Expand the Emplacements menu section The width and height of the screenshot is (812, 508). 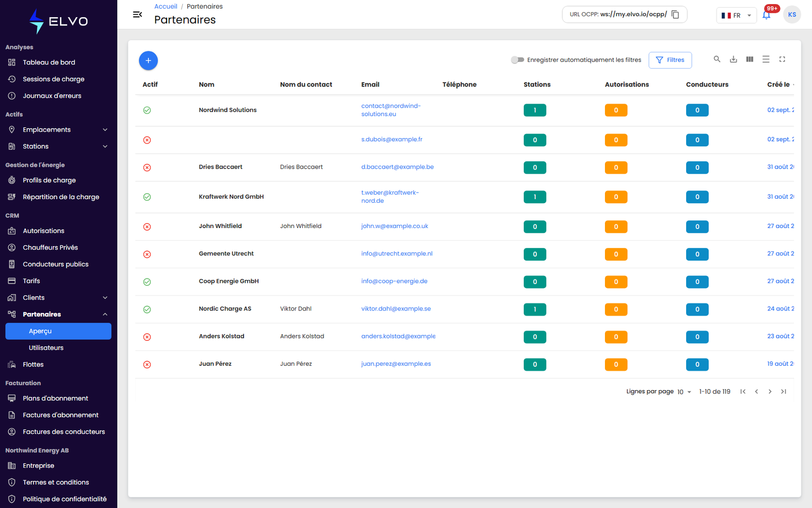[58, 130]
